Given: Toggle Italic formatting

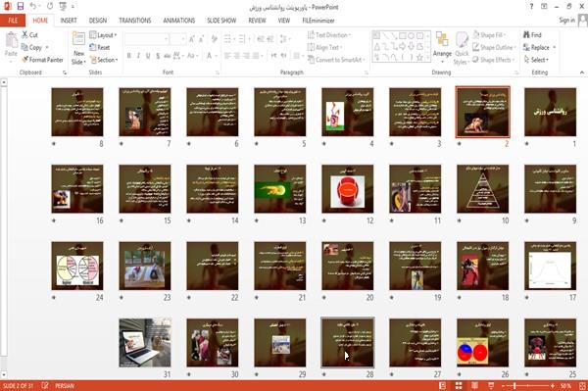Looking at the screenshot, I should click(138, 56).
